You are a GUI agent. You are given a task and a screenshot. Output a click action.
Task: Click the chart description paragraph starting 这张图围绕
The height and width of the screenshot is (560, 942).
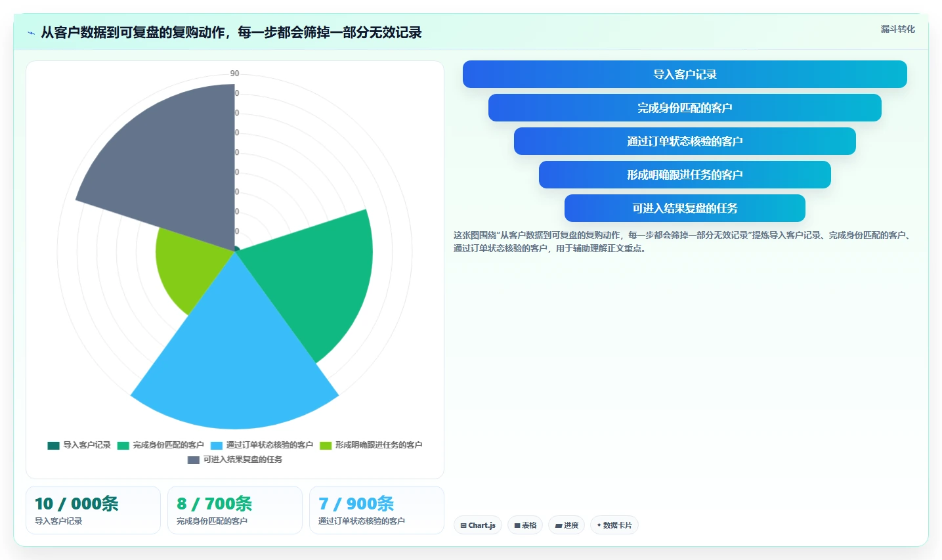coord(683,242)
